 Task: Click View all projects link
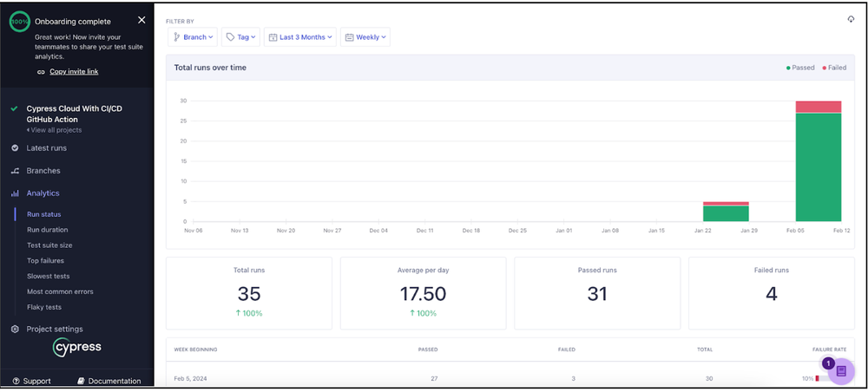[56, 130]
